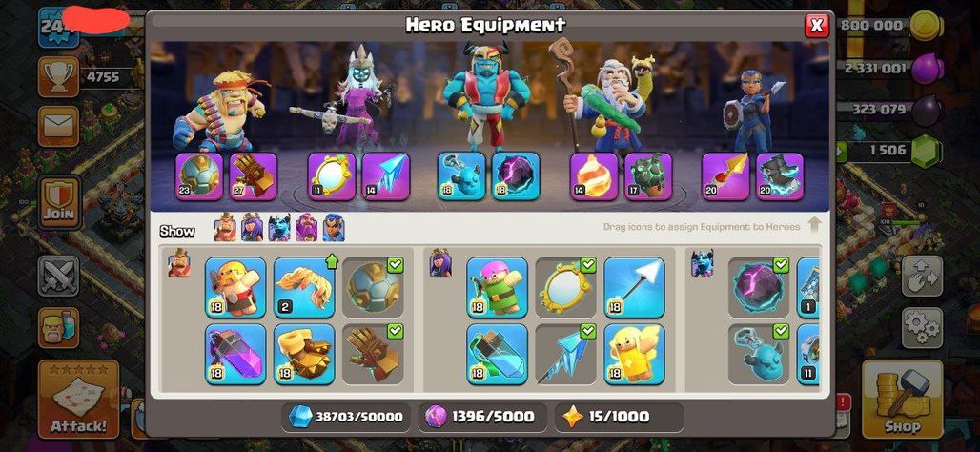This screenshot has width=980, height=452.
Task: Select the Archer Puppet equipment
Action: pos(497,288)
